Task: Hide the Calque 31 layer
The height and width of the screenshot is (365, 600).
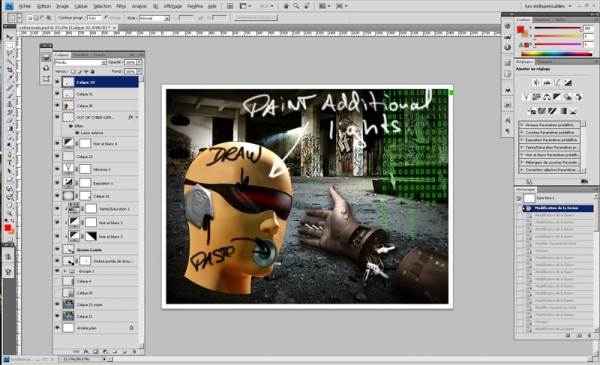Action: pyautogui.click(x=57, y=94)
